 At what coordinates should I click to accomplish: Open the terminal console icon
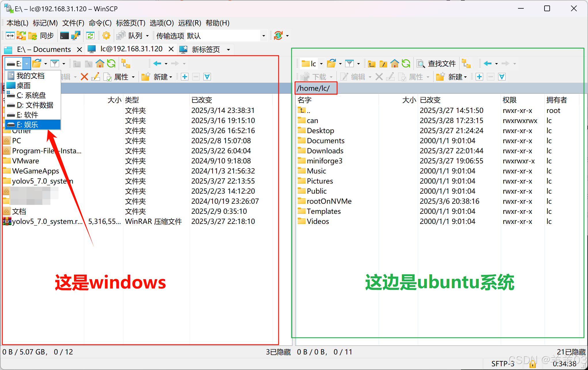coord(64,36)
